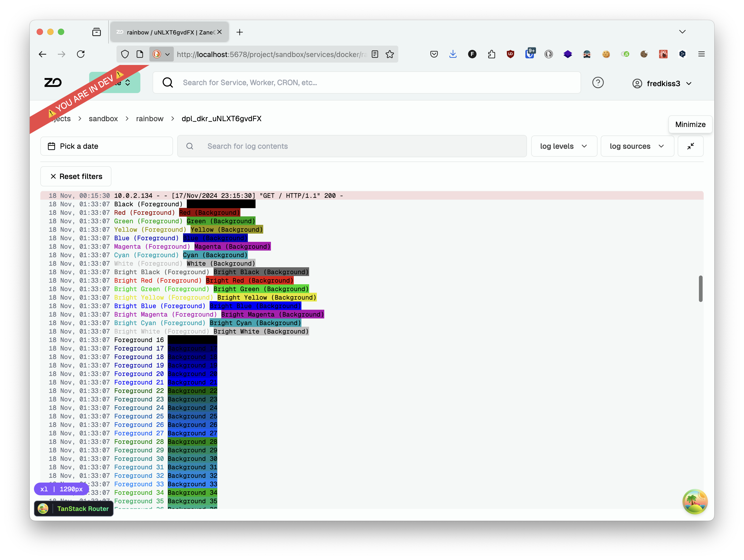Viewport: 744px width, 560px height.
Task: Select the rainbow / uNLXT6gvdFX browser tab
Action: (170, 32)
